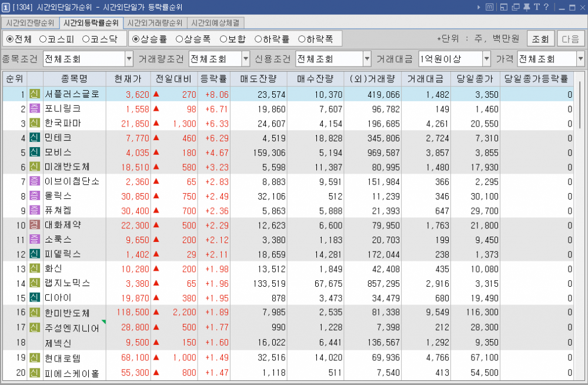Open the 종목조건 dropdown
The height and width of the screenshot is (385, 588).
129,59
